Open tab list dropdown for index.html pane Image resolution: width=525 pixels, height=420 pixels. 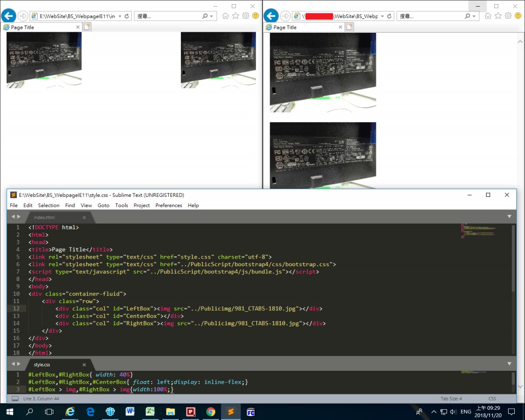click(x=509, y=217)
